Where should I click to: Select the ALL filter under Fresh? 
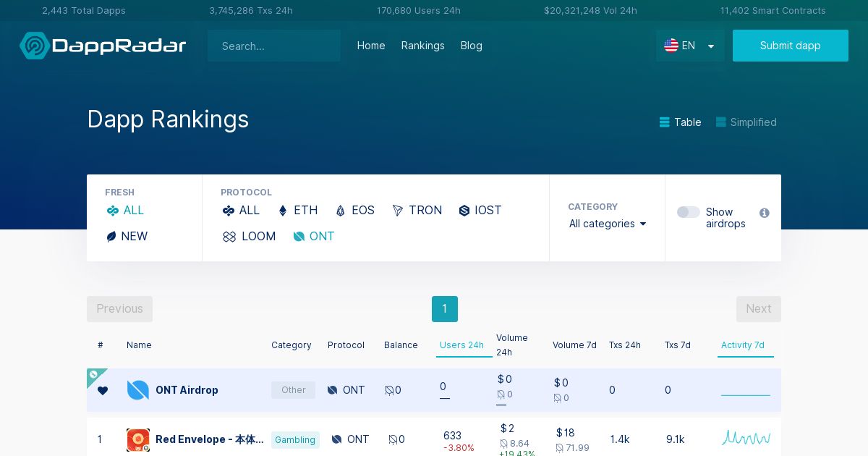(126, 210)
